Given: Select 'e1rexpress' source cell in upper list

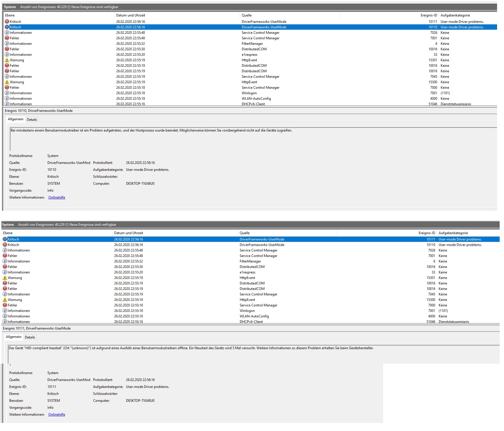Looking at the screenshot, I should [x=250, y=55].
